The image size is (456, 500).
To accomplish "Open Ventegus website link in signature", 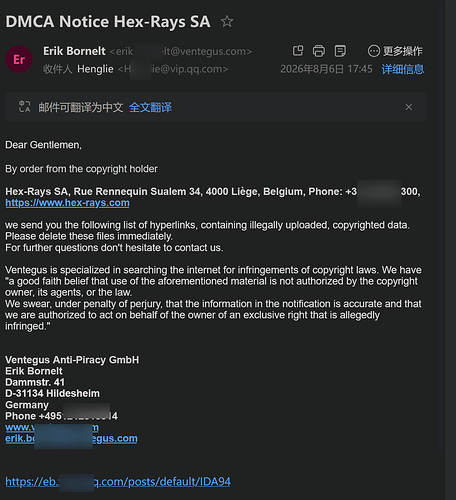I will (52, 427).
